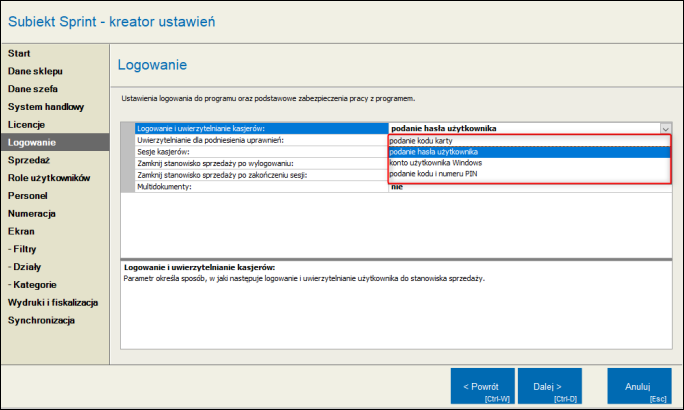Open Synchronizacja settings in sidebar

tap(42, 320)
